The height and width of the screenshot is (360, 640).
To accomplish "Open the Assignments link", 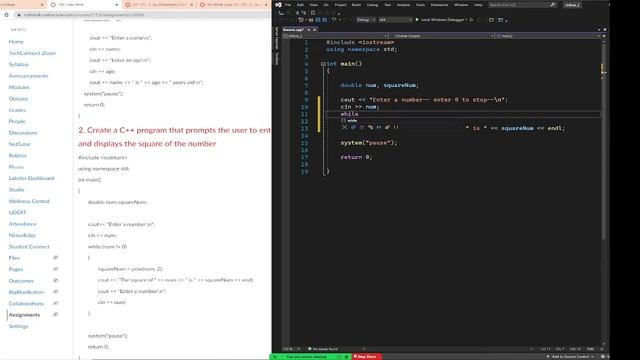I will [24, 315].
